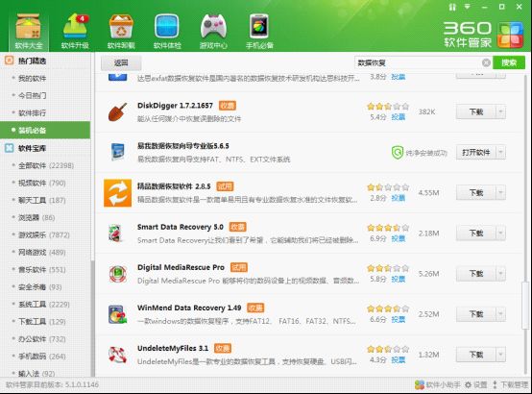Click the WinMend Data Recovery star rating

pos(388,308)
